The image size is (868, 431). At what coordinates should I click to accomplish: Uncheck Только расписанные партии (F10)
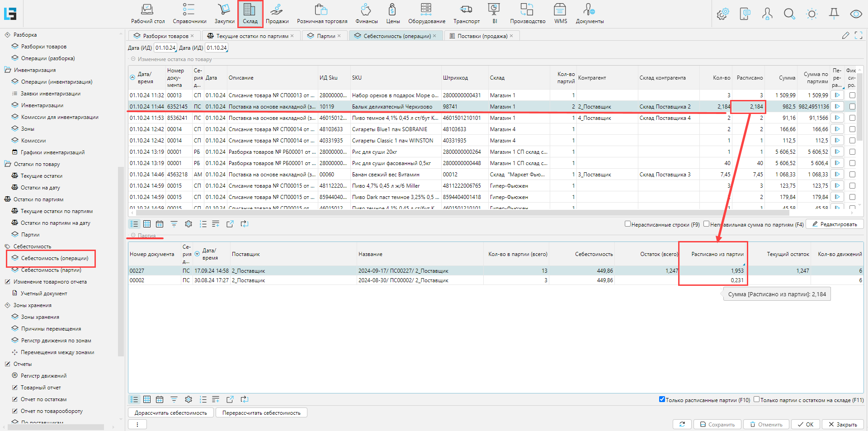point(662,399)
